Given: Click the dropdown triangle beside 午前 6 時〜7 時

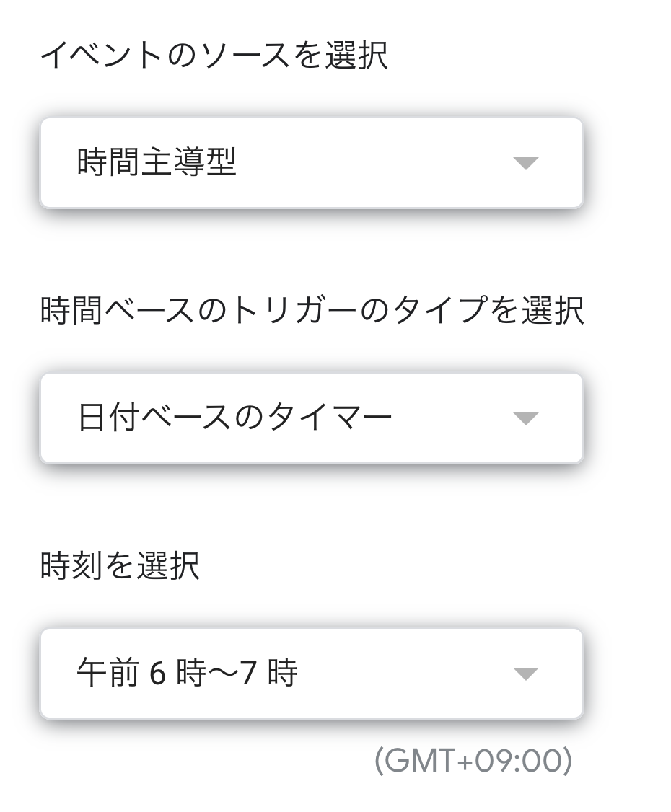Looking at the screenshot, I should click(x=527, y=673).
